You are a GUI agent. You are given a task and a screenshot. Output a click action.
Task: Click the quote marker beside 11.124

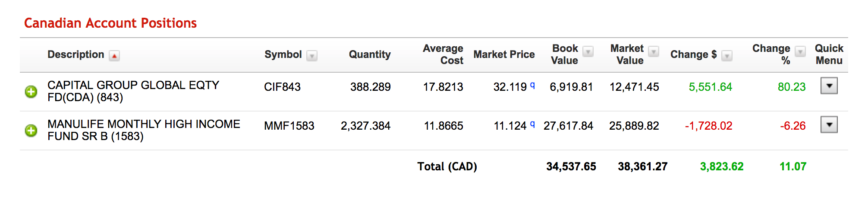click(x=532, y=124)
